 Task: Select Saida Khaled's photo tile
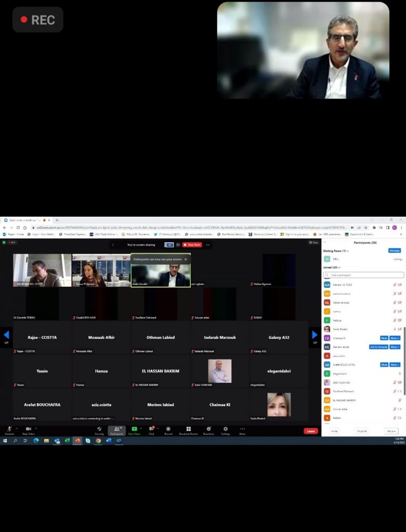279,404
